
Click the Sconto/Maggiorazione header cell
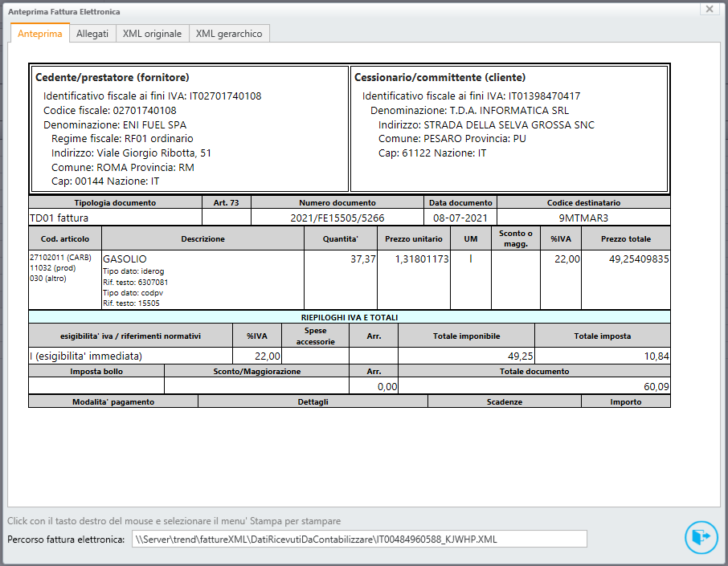pyautogui.click(x=257, y=371)
